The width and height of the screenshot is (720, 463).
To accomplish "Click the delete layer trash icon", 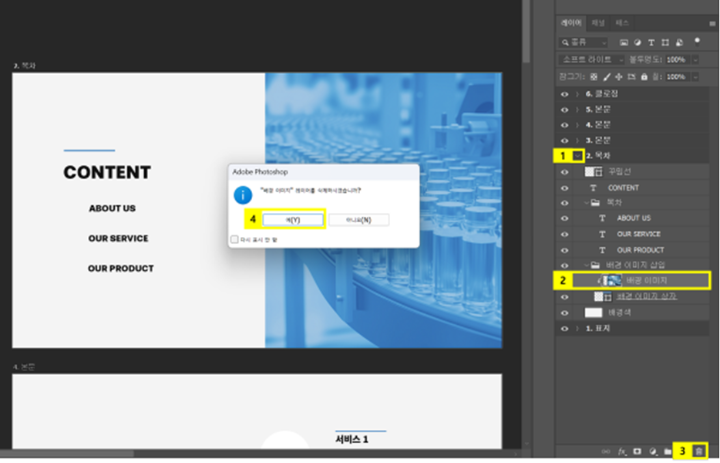I will [698, 451].
